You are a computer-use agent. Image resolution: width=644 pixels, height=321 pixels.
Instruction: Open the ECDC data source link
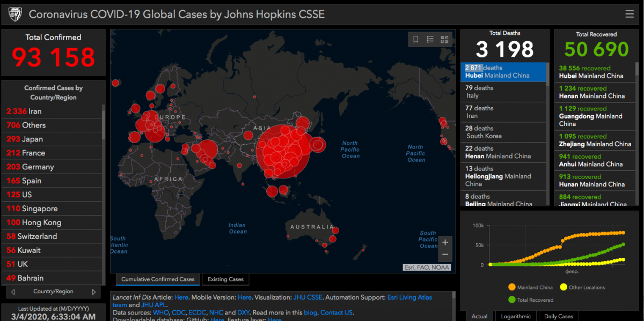(197, 312)
